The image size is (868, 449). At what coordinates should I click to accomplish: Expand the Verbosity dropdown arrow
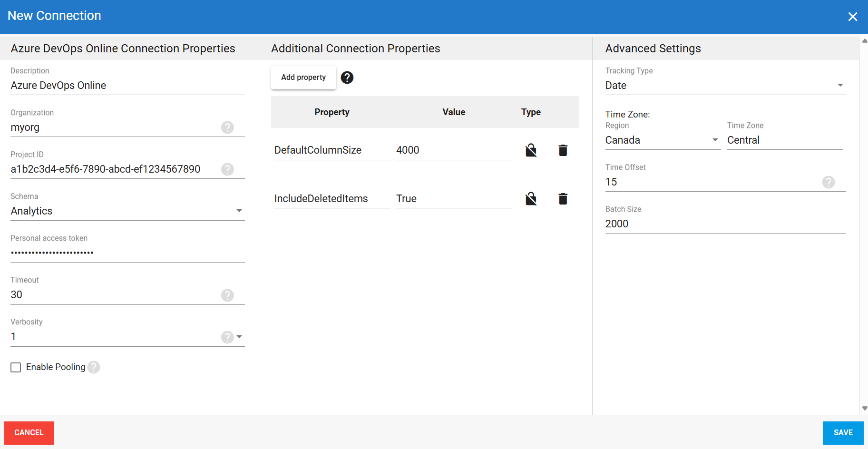[239, 337]
